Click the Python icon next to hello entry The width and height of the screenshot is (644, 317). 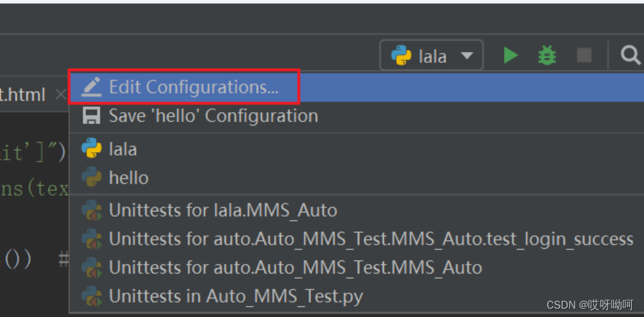tap(92, 178)
